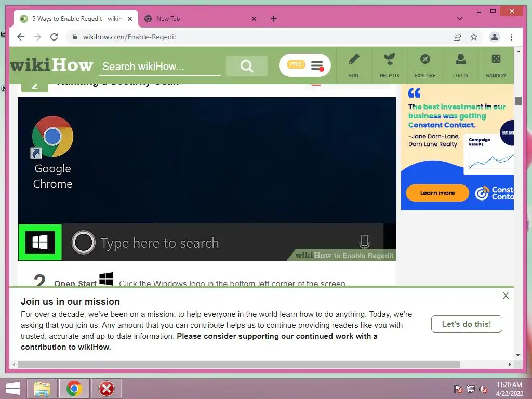Click the step 2 tutorial image

[x=207, y=179]
